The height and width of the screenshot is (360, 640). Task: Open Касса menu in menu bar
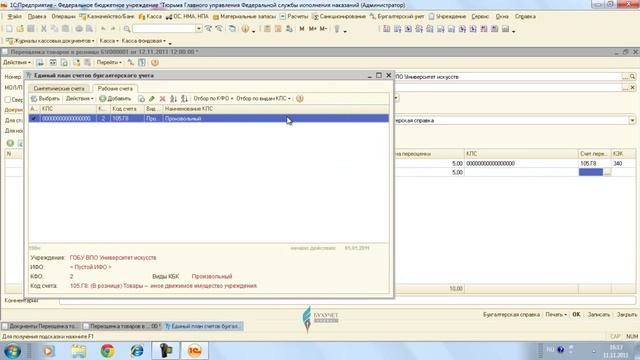150,17
